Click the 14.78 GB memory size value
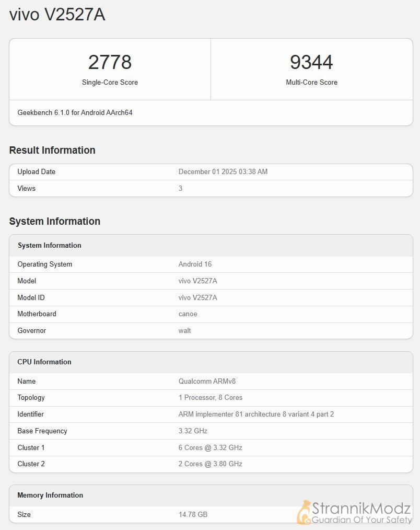The width and height of the screenshot is (420, 530). 193,514
